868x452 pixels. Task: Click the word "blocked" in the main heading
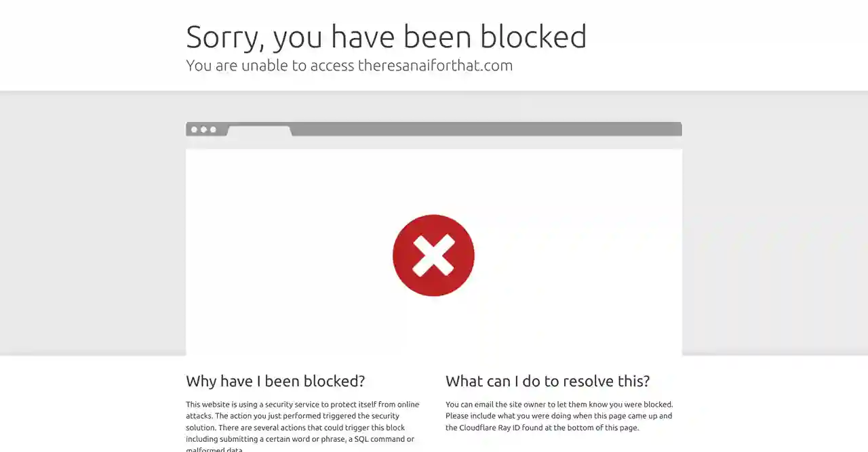(534, 36)
